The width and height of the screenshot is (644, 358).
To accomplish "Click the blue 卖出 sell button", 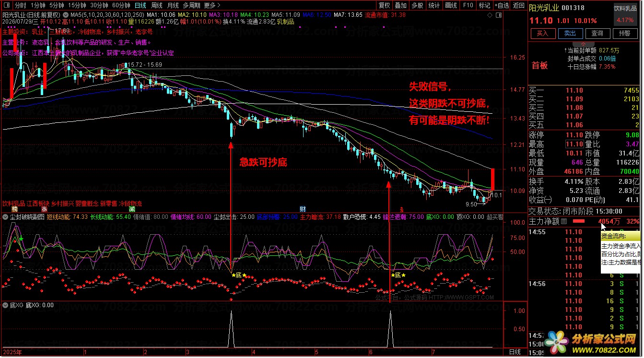I will tap(570, 33).
